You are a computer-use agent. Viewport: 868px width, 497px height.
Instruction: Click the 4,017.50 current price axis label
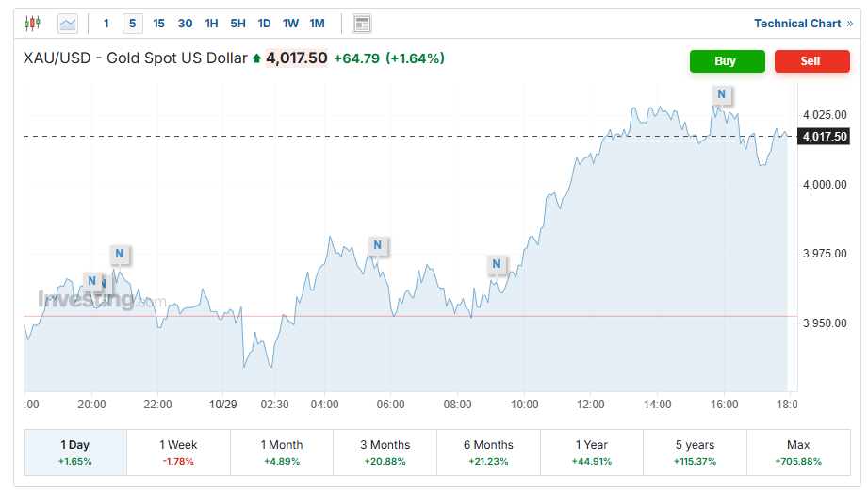coord(825,137)
